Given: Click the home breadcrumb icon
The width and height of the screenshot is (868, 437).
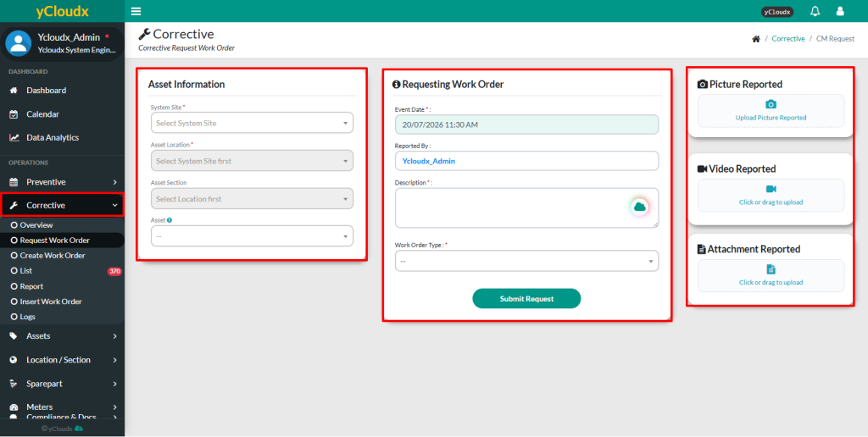Looking at the screenshot, I should (x=755, y=39).
